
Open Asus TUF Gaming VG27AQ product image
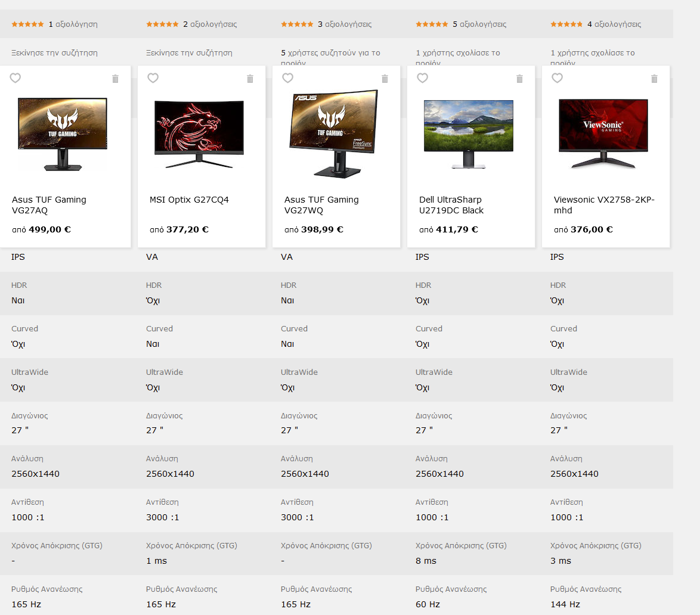(x=63, y=134)
